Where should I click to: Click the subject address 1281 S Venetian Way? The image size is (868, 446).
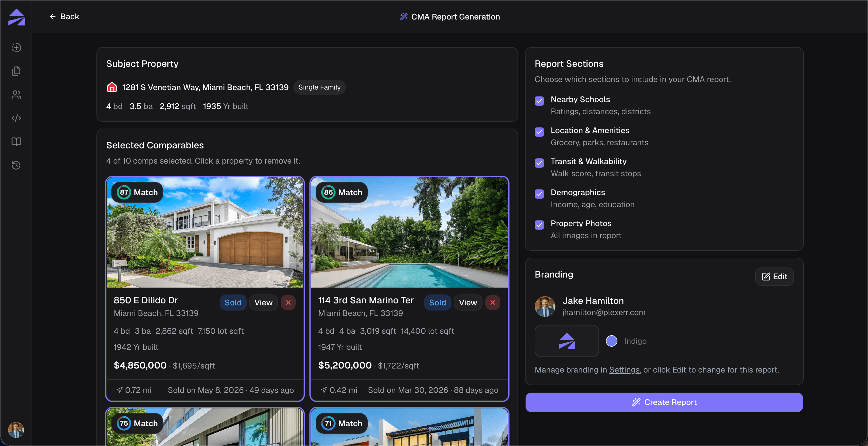tap(205, 87)
